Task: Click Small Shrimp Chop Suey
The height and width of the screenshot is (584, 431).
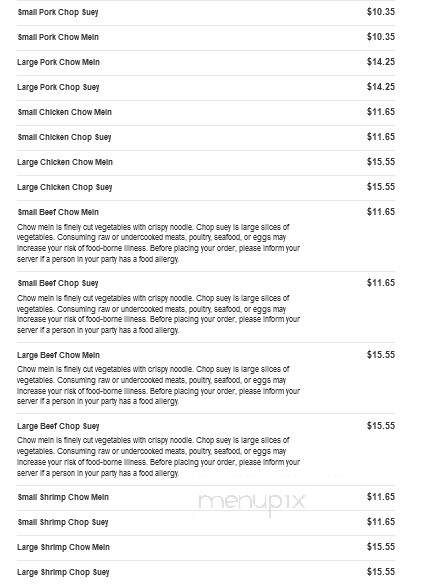Action: pos(63,523)
